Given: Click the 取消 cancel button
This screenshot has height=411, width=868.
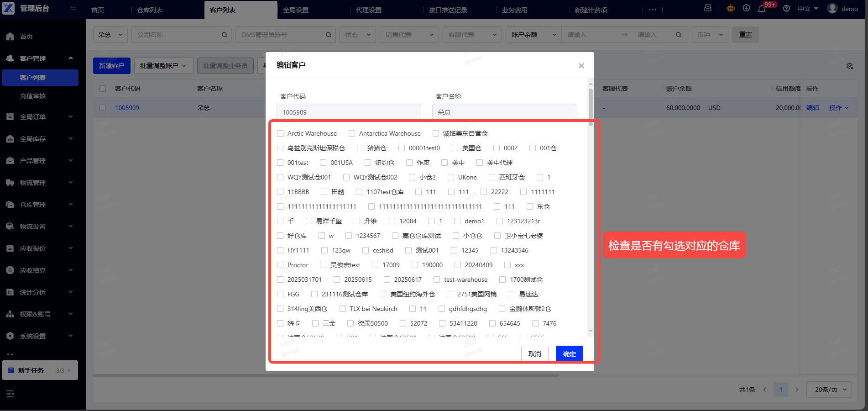Looking at the screenshot, I should 535,354.
